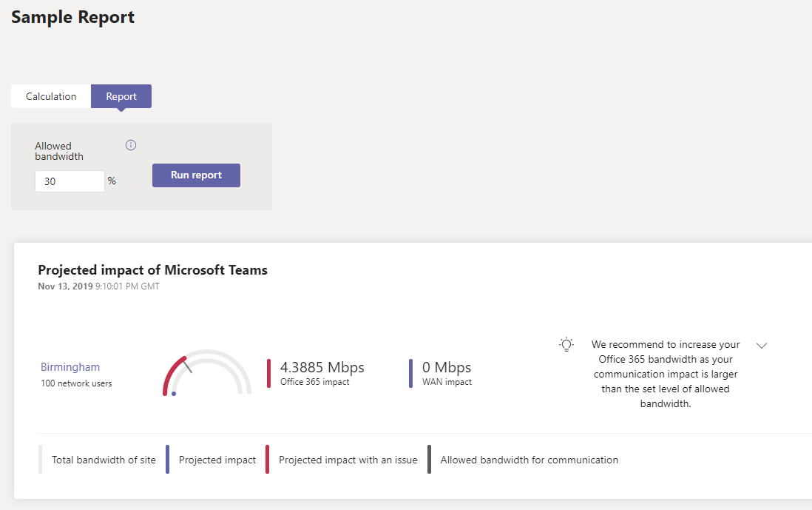
Task: Click the 100 network users text
Action: [76, 383]
